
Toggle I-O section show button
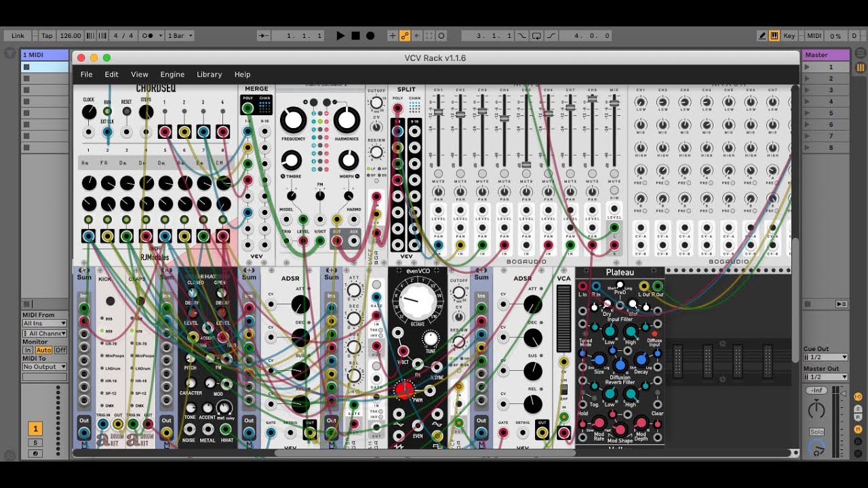coord(858,396)
